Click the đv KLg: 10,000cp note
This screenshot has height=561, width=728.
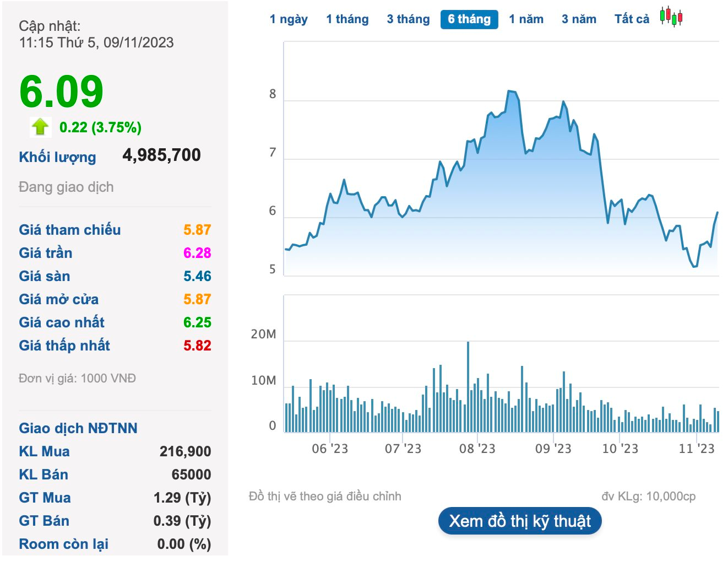click(x=648, y=496)
